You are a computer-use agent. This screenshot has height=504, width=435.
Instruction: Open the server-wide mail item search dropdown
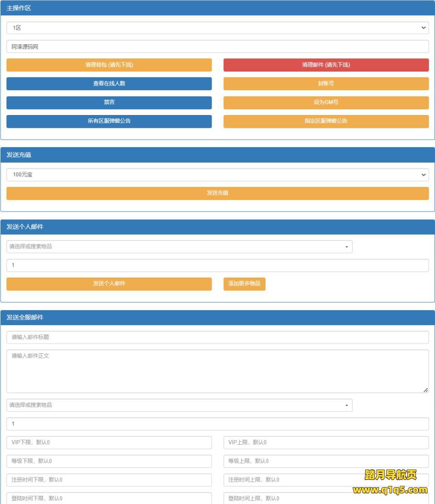(x=179, y=405)
